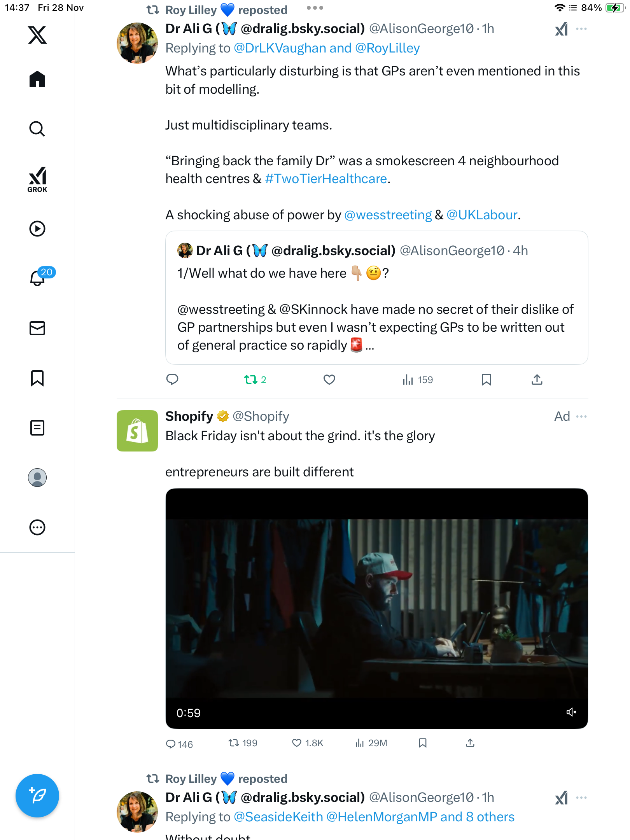Tap the compose new post button

coord(37,796)
